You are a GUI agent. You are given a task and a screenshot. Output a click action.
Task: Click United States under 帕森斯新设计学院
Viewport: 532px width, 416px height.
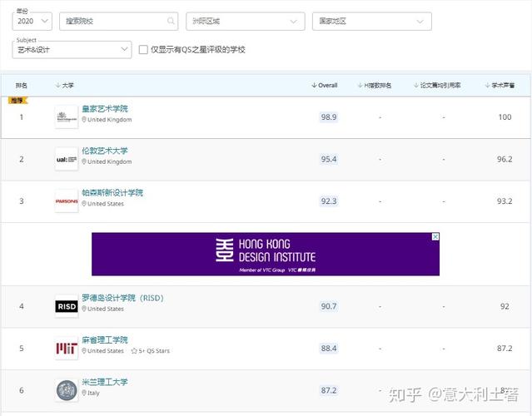click(x=106, y=204)
